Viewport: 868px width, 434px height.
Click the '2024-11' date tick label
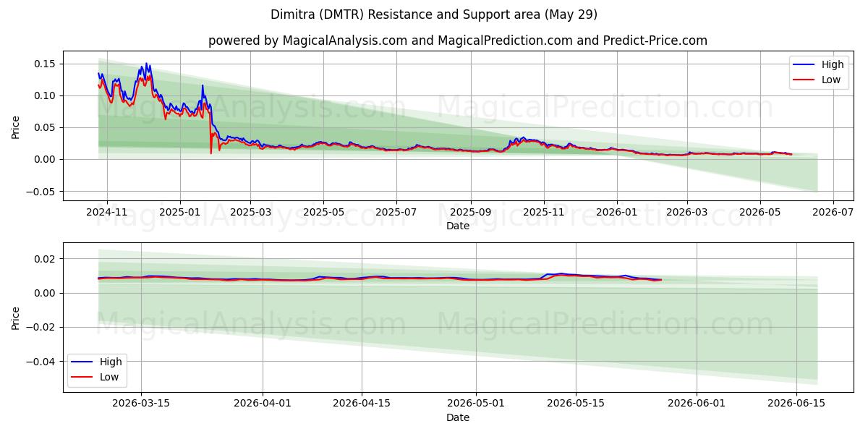click(107, 213)
